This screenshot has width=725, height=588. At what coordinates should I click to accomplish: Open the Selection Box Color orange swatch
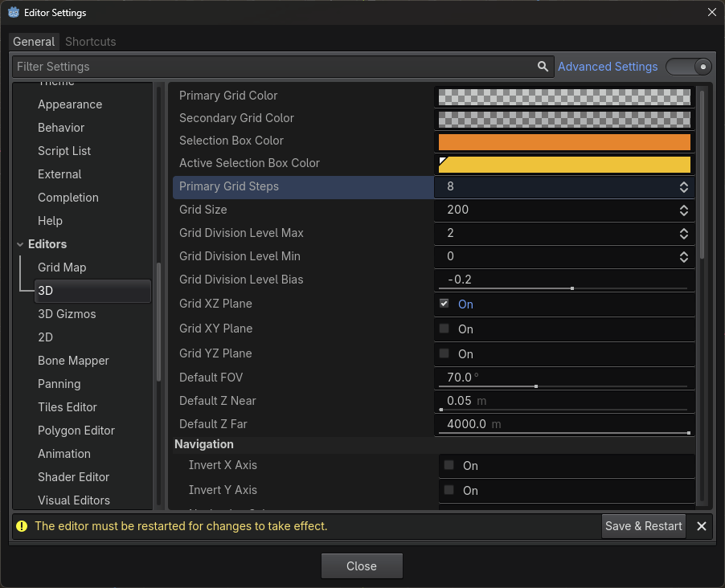563,141
